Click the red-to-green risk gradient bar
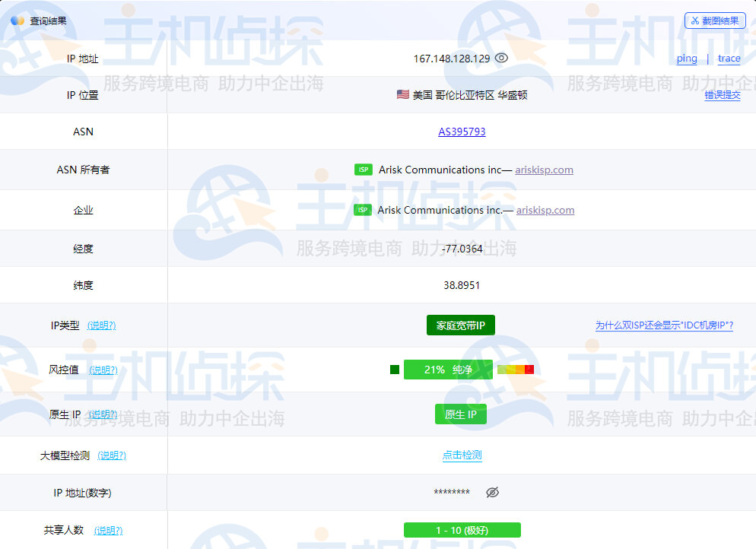This screenshot has width=756, height=549. 515,369
